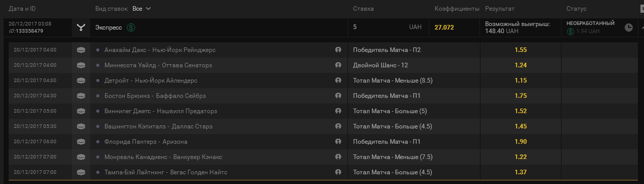Click hockey puck icon for Детройт match

point(81,81)
